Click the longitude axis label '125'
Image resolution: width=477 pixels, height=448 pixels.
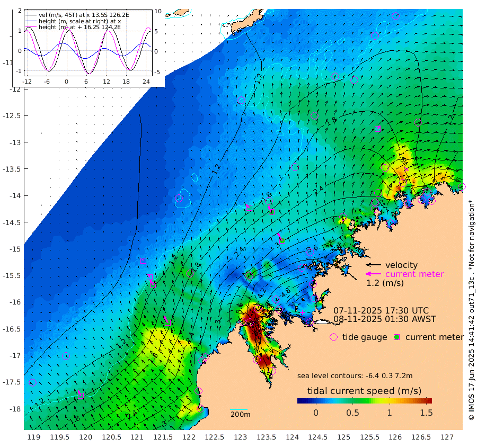(x=344, y=437)
